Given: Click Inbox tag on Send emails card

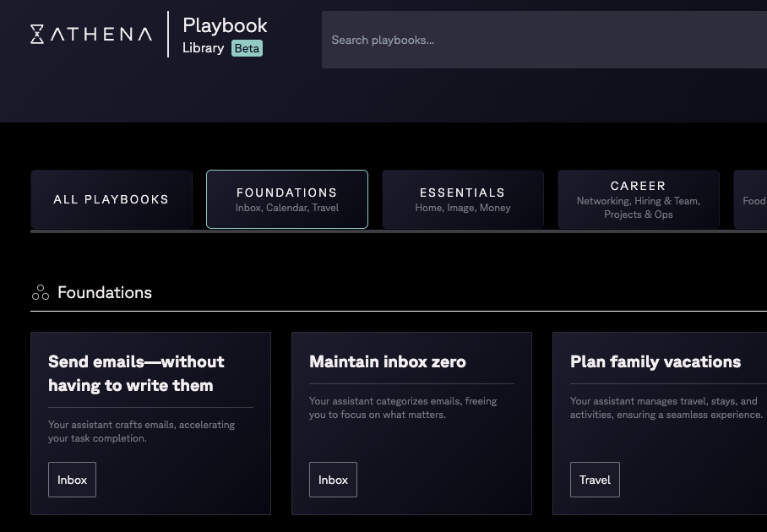Looking at the screenshot, I should pos(72,480).
